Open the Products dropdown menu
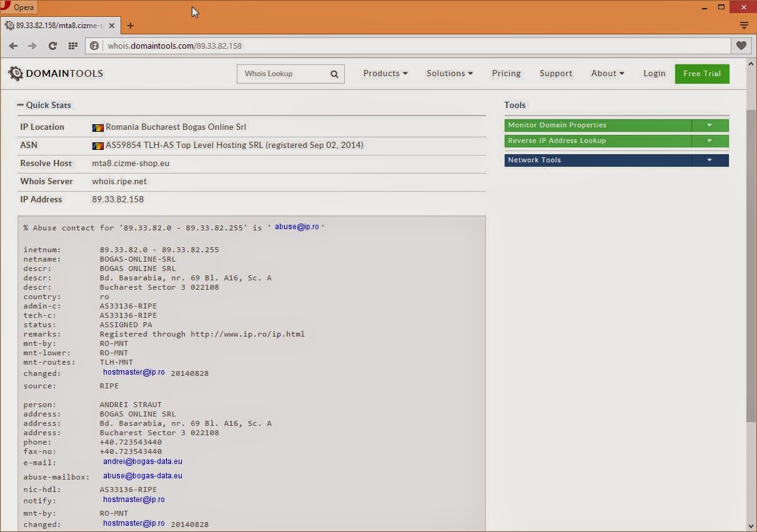This screenshot has height=532, width=757. [x=385, y=74]
